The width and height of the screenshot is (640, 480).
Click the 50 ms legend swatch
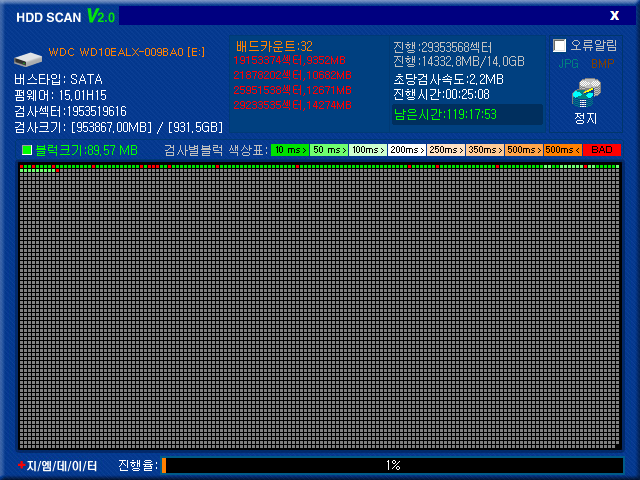[329, 150]
